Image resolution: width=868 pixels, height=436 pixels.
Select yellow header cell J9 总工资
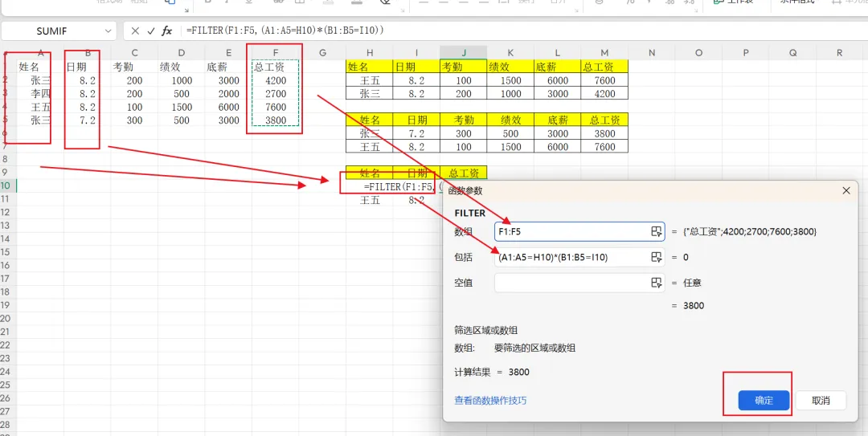(464, 173)
